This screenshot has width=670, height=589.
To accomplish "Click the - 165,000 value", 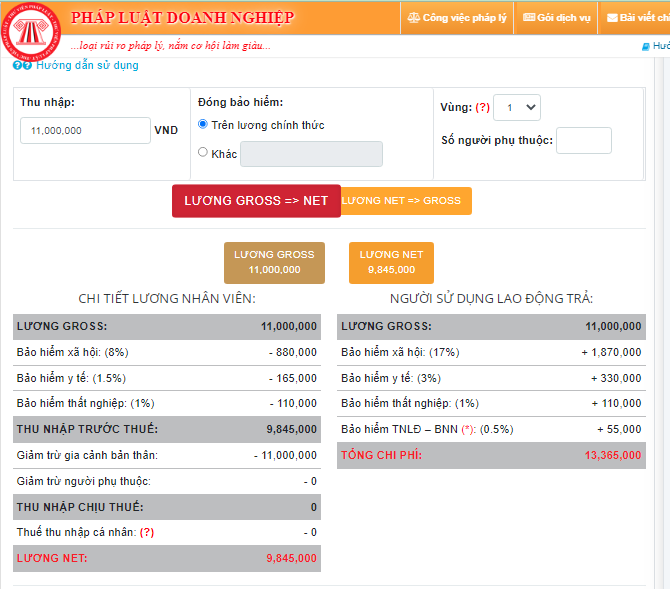I will 293,378.
